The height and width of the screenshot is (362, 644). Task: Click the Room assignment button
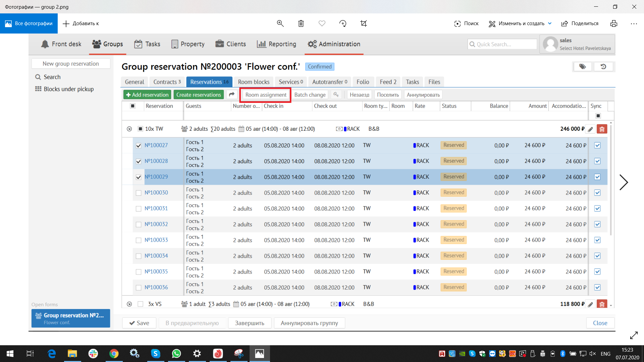click(x=266, y=95)
